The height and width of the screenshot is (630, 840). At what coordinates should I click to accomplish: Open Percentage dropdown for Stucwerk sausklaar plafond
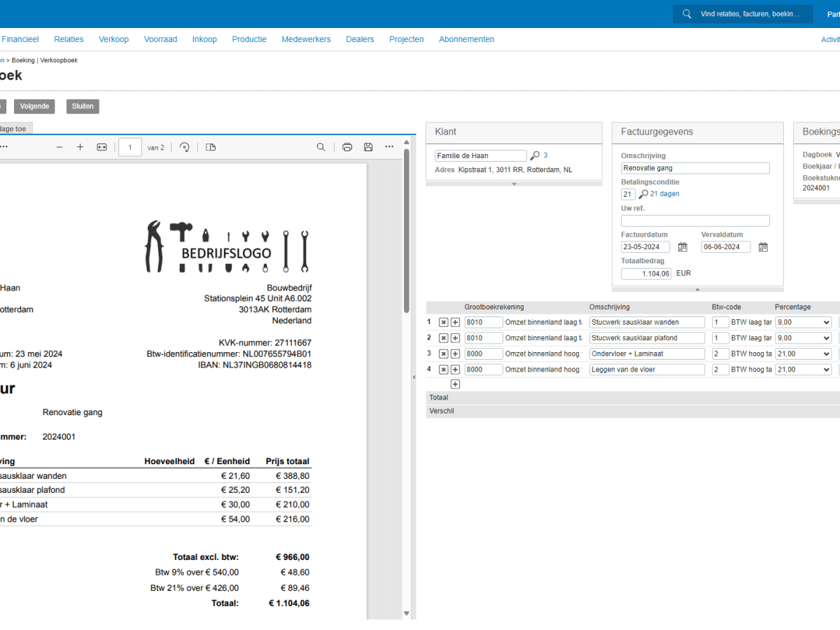point(803,338)
